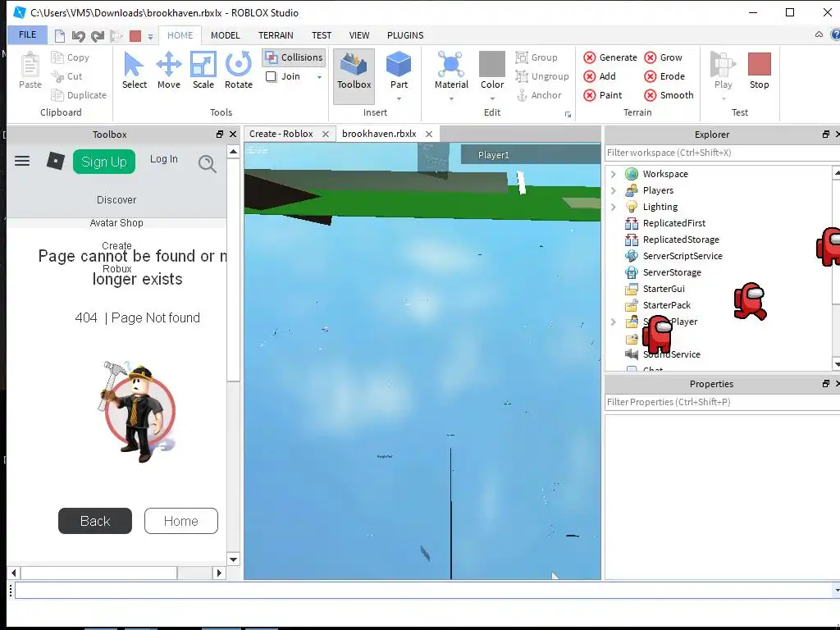Click the Copy command
The height and width of the screenshot is (630, 840).
click(x=71, y=57)
